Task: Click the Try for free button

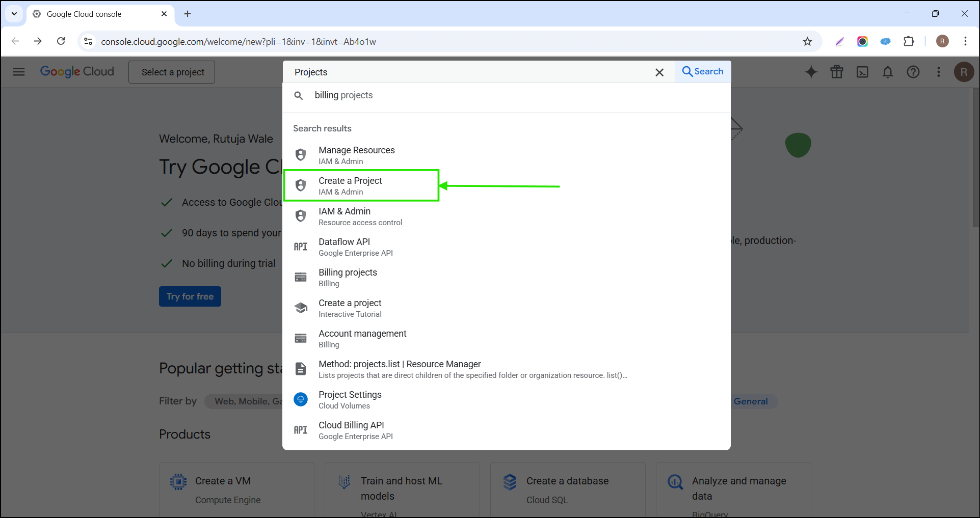Action: coord(190,296)
